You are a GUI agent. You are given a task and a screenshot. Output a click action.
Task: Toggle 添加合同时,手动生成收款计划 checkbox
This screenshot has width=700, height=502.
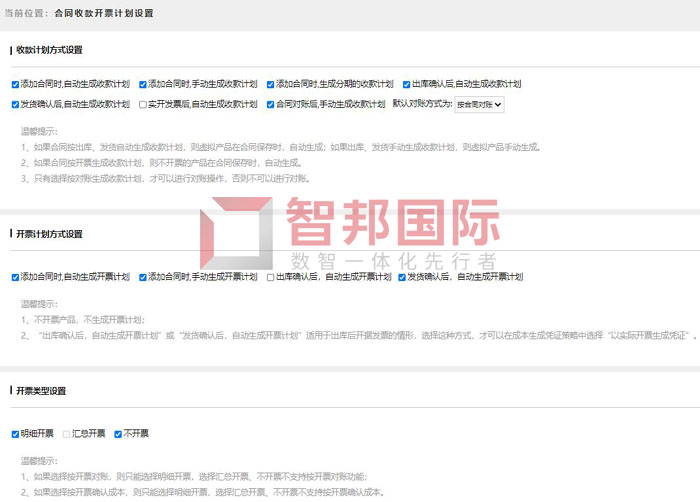pos(143,85)
